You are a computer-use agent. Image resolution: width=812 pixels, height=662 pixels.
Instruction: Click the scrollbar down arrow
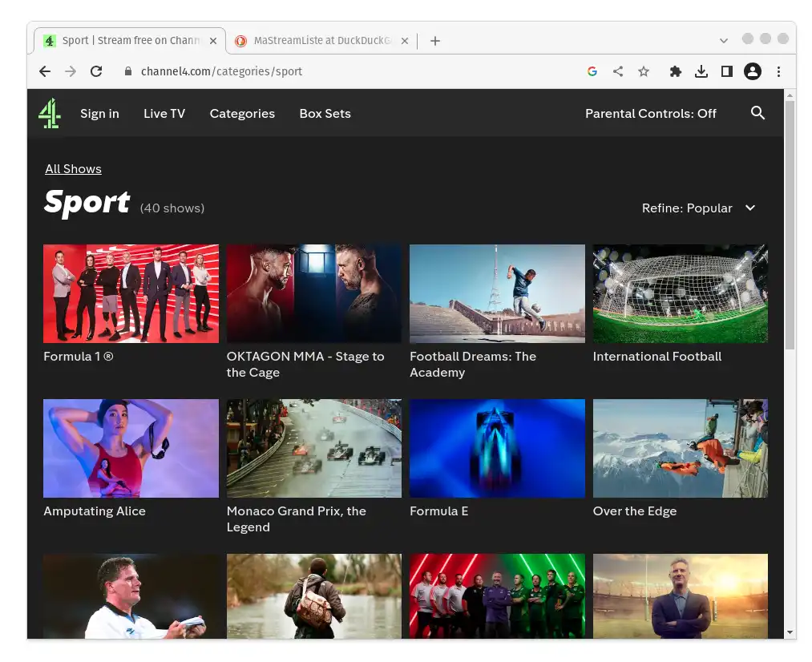coord(790,632)
